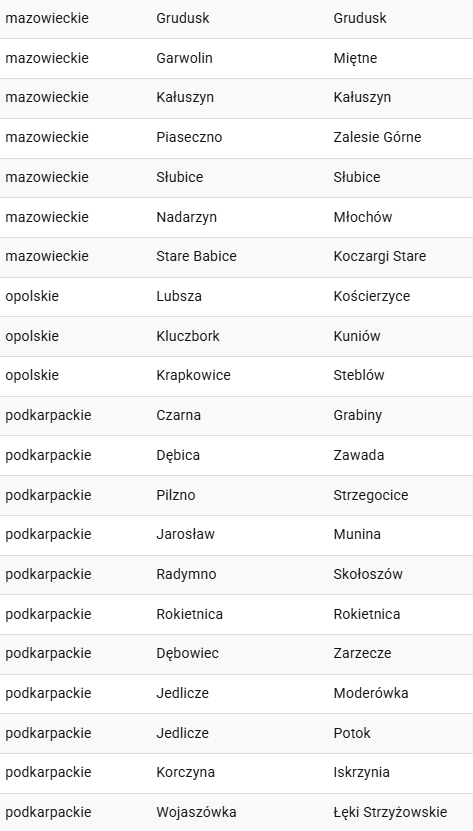Click the Czarna gmina cell
The width and height of the screenshot is (473, 831).
[178, 416]
